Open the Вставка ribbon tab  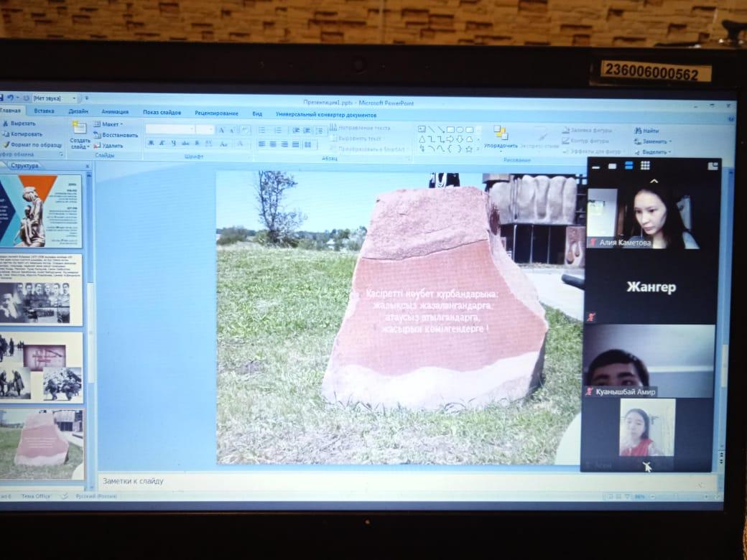(x=44, y=112)
